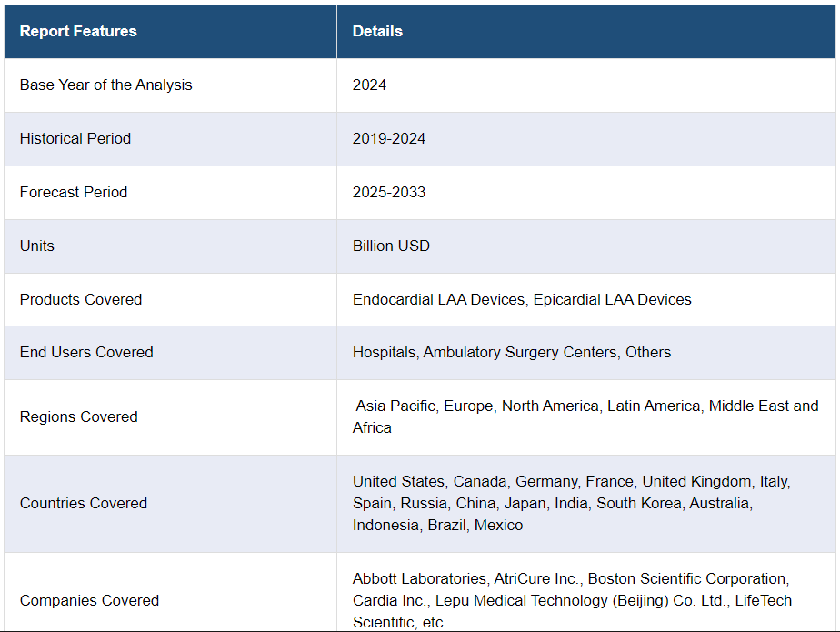Select the Base Year of the Analysis cell
Screen dimensions: 840x632
click(106, 85)
